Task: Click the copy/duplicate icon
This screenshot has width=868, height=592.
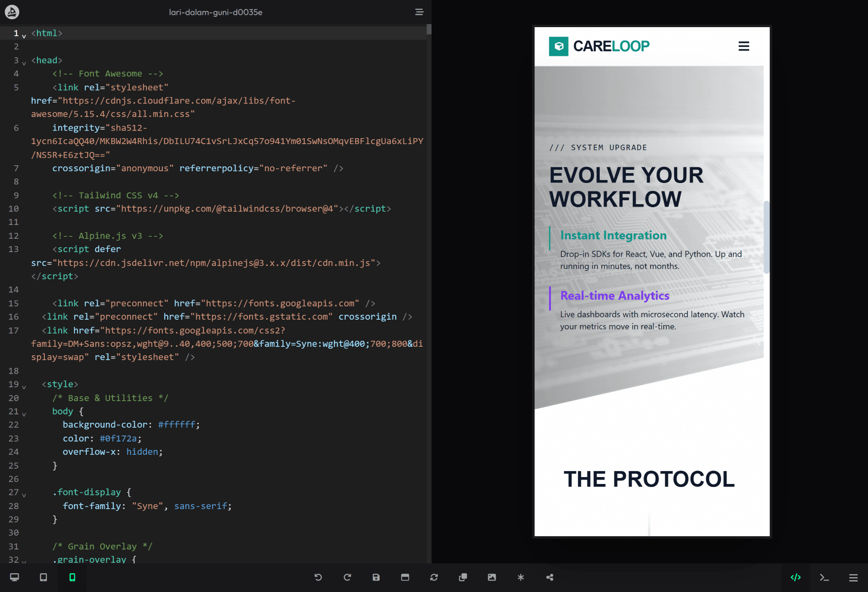Action: click(463, 577)
